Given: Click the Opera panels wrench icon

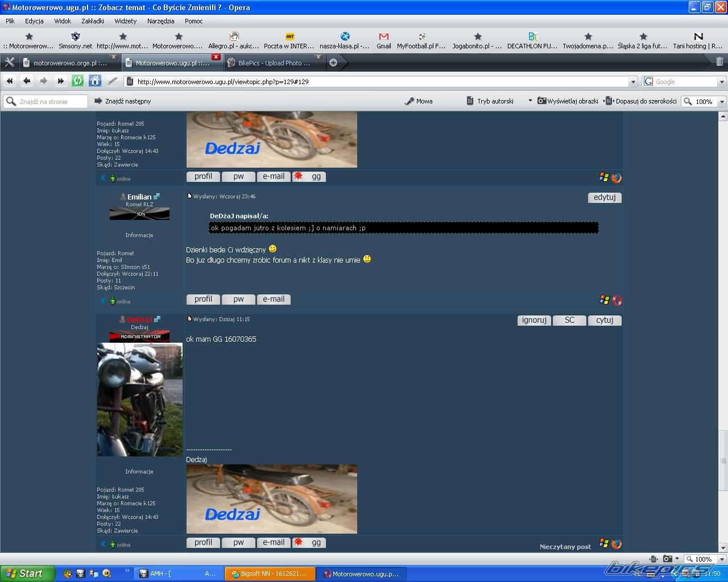Looking at the screenshot, I should (x=10, y=63).
